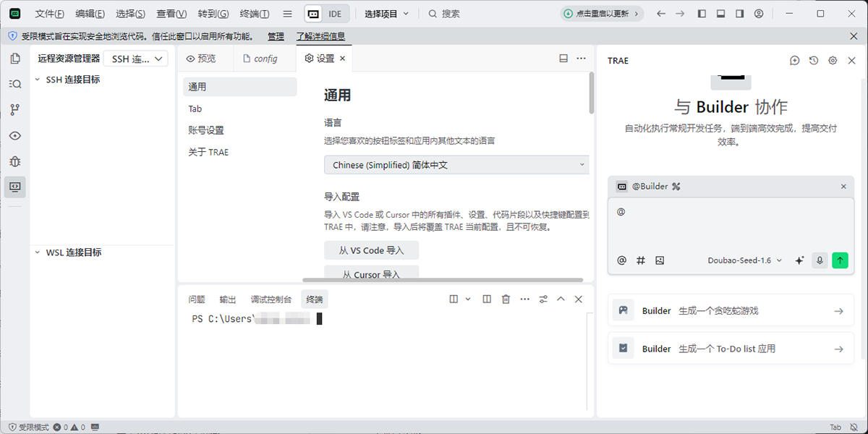This screenshot has width=868, height=434.
Task: Start a new chat in TRAE panel
Action: 794,61
